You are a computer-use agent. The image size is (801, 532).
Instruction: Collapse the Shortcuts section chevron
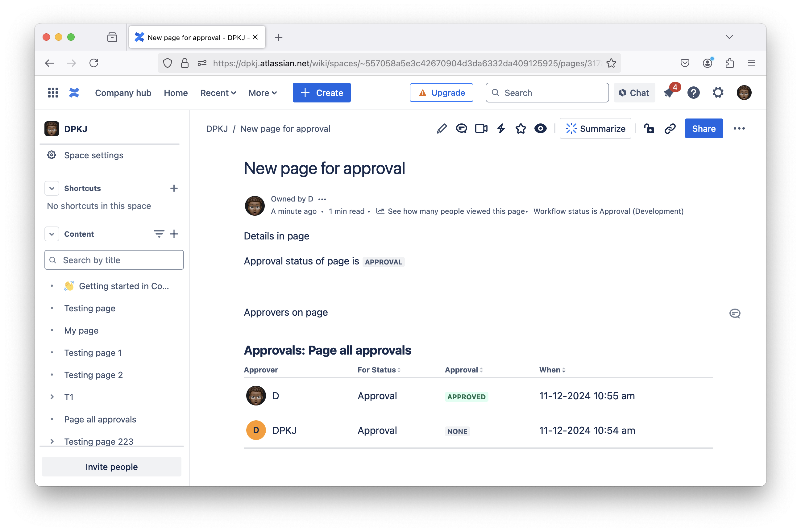coord(52,188)
